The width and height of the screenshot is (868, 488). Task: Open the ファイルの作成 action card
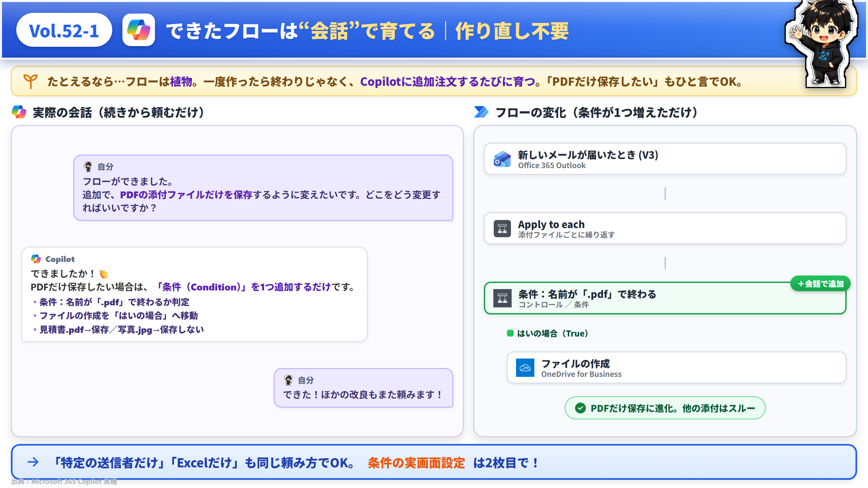(676, 368)
